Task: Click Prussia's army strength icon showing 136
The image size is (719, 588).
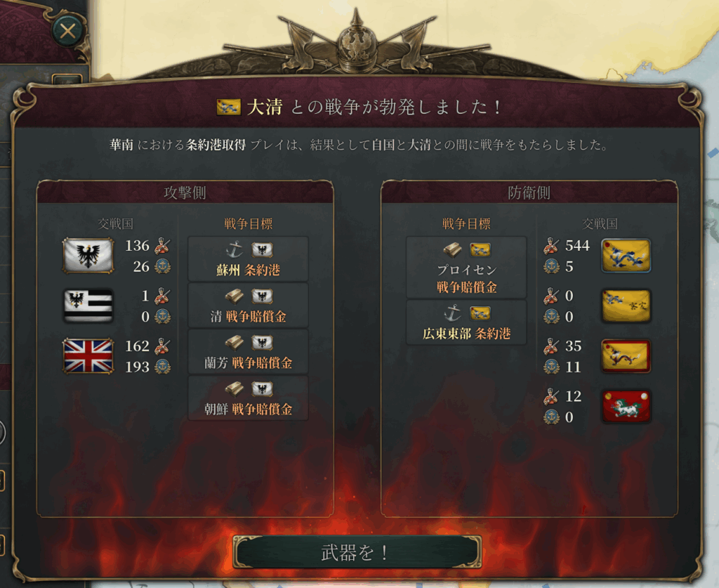Action: (x=162, y=246)
